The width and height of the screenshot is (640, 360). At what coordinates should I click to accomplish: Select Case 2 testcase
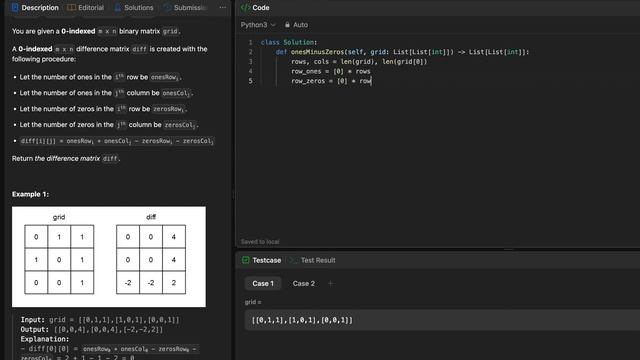click(x=304, y=284)
